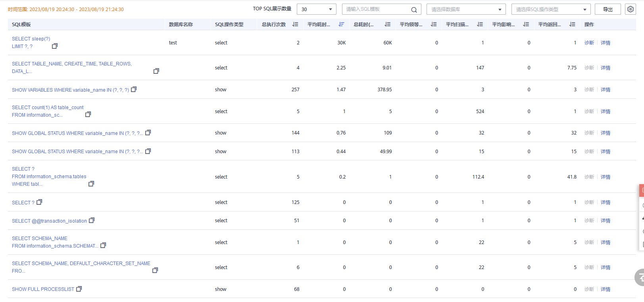Sort by 平均影响 column
Screen dimensions: 644x302
(x=526, y=24)
